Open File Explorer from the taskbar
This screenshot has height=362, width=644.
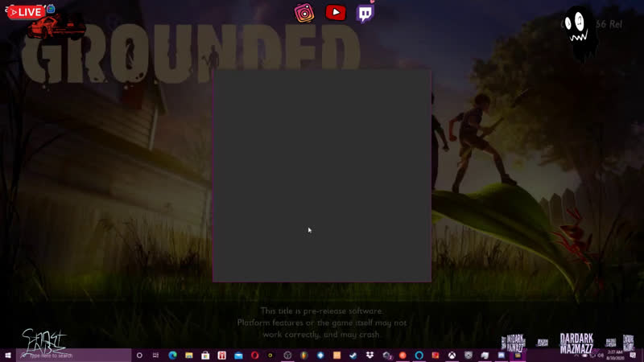[189, 356]
